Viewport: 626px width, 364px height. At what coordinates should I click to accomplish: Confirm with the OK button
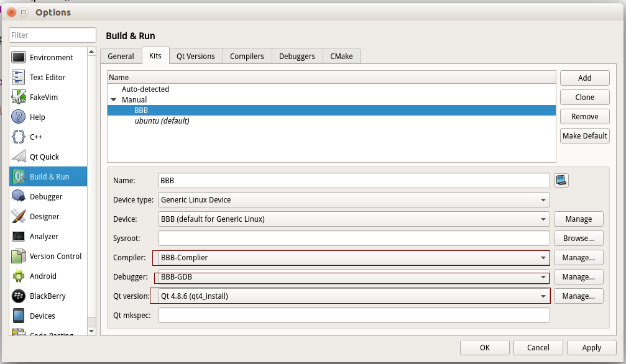[x=485, y=347]
